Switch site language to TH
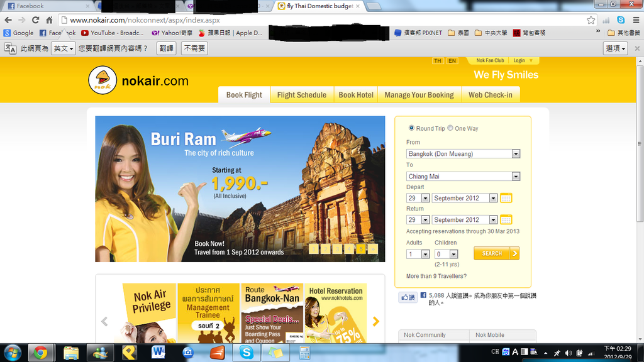The height and width of the screenshot is (362, 644). point(438,61)
